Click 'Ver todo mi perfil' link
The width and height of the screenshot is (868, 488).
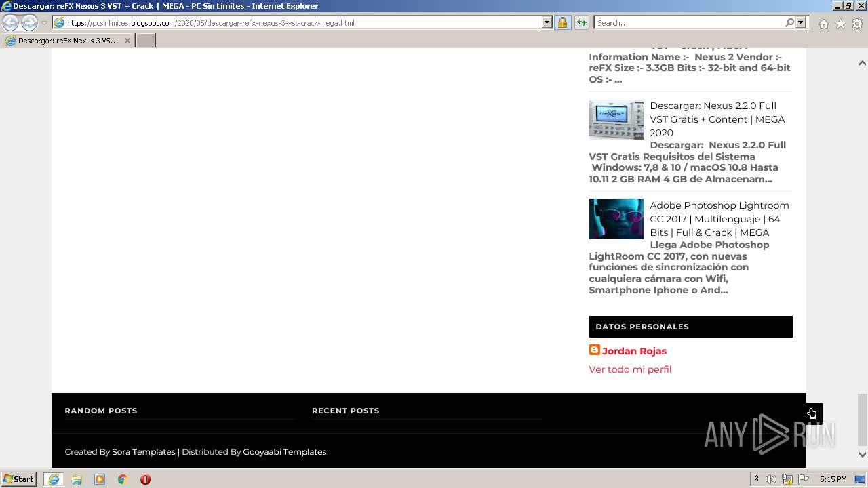click(x=630, y=369)
